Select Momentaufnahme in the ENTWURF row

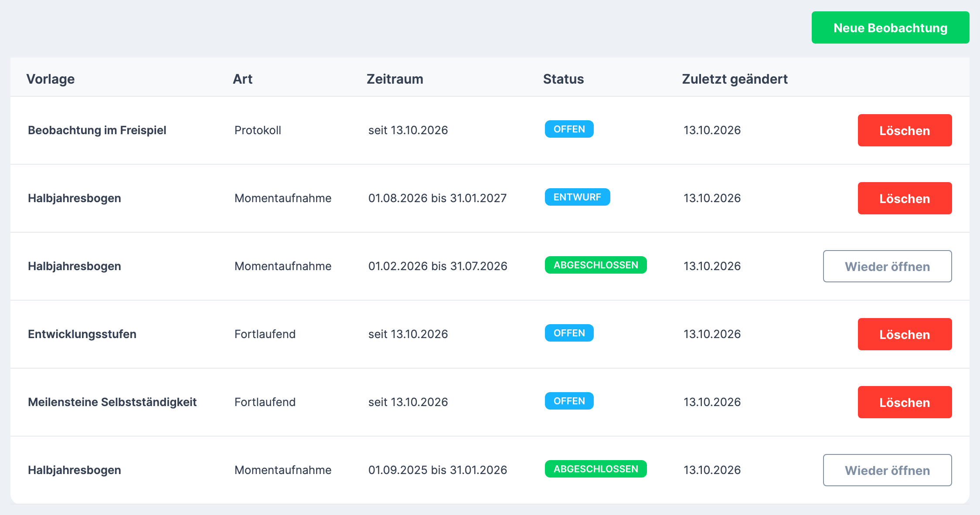point(283,198)
